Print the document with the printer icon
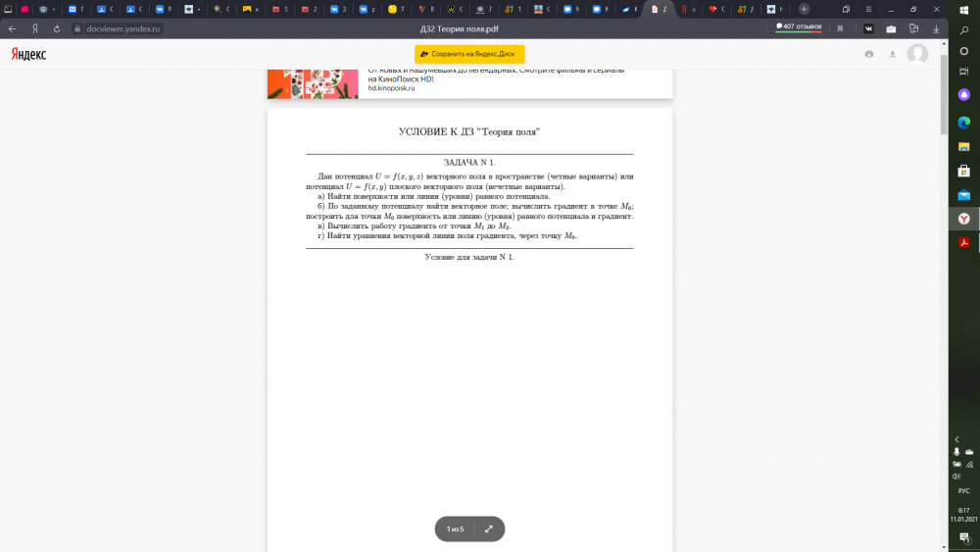980x552 pixels. (868, 54)
